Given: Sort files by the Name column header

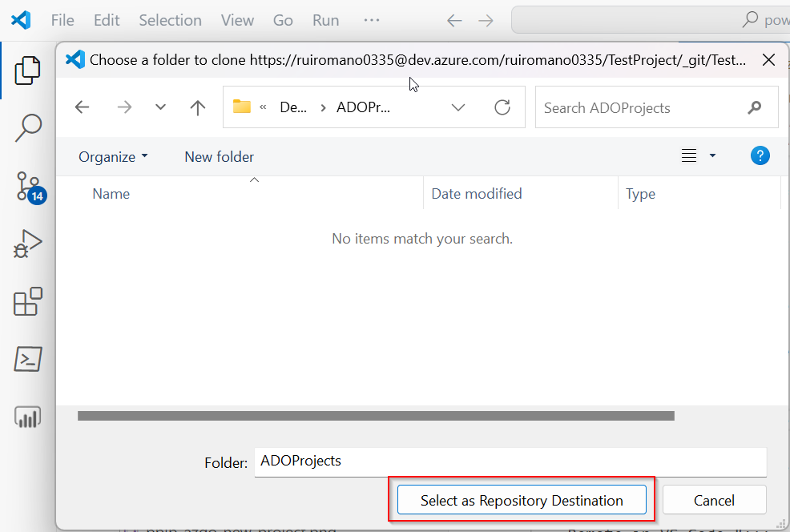Looking at the screenshot, I should [111, 193].
